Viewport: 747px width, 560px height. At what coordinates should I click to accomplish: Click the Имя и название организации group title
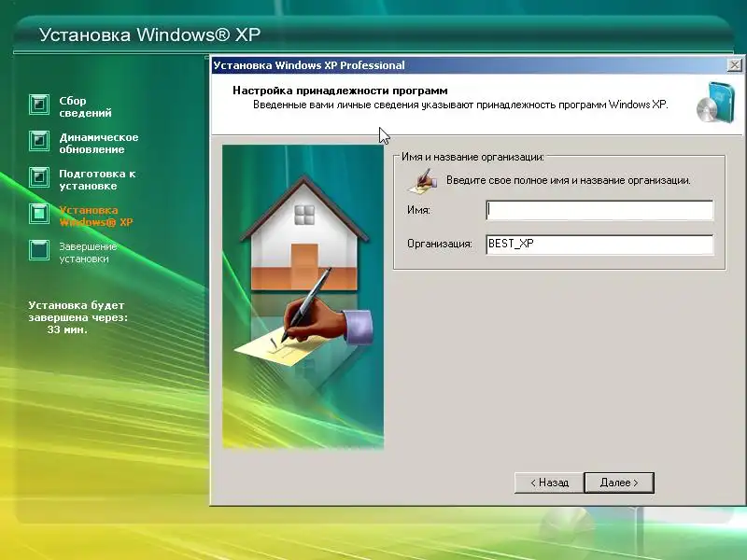[x=472, y=157]
